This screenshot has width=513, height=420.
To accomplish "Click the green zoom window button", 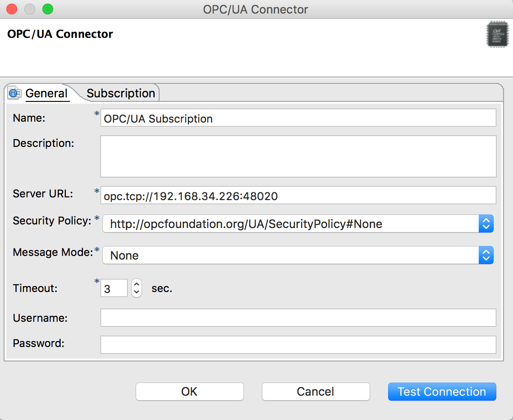I will (48, 9).
